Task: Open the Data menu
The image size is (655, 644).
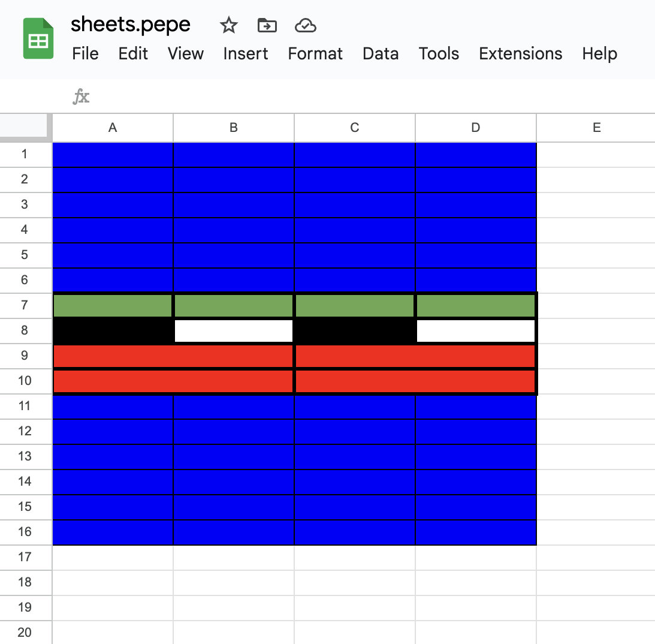Action: pos(381,53)
